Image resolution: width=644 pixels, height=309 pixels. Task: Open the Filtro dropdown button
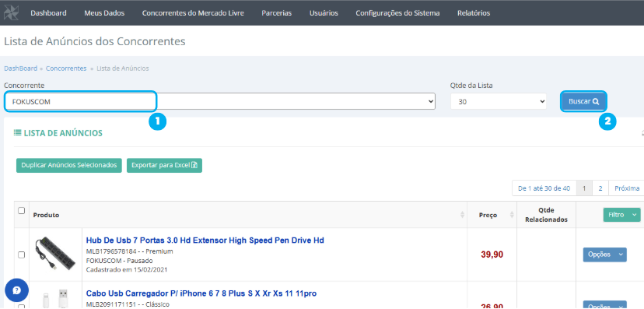coord(621,215)
